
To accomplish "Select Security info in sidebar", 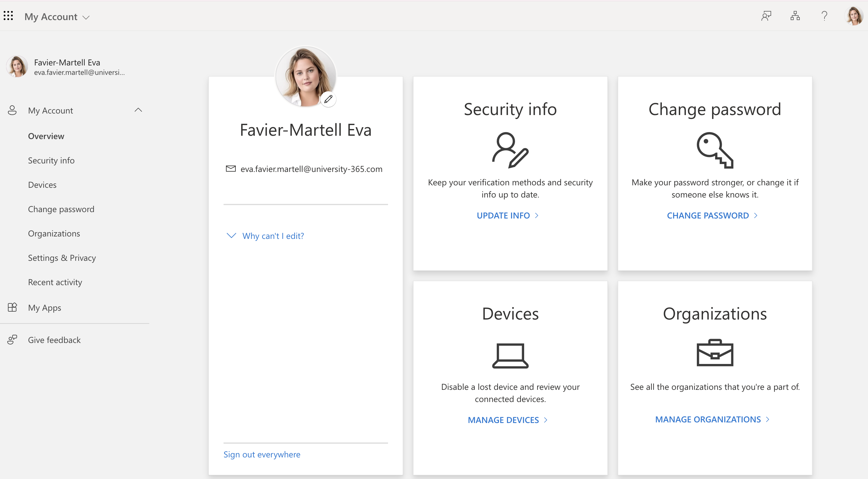I will click(51, 161).
